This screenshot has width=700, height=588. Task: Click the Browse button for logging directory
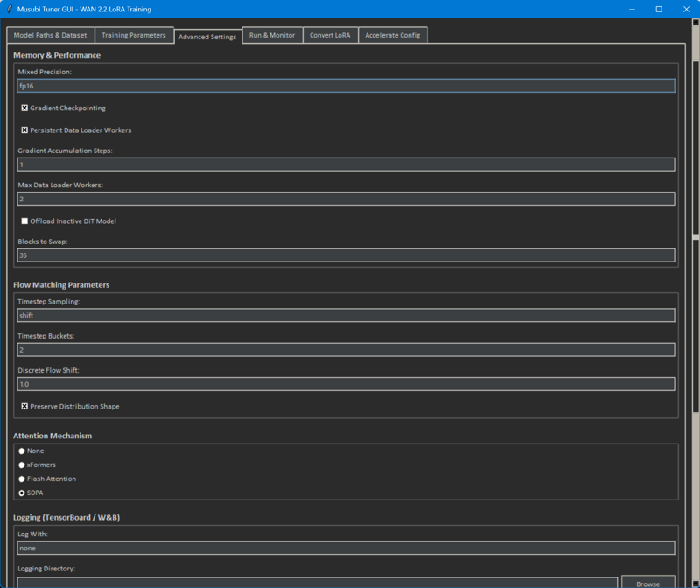pyautogui.click(x=647, y=583)
